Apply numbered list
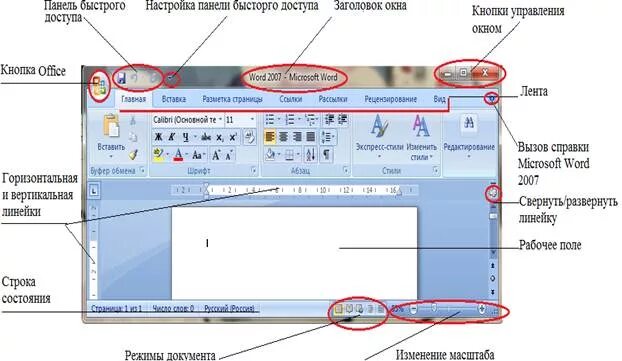 (x=290, y=119)
